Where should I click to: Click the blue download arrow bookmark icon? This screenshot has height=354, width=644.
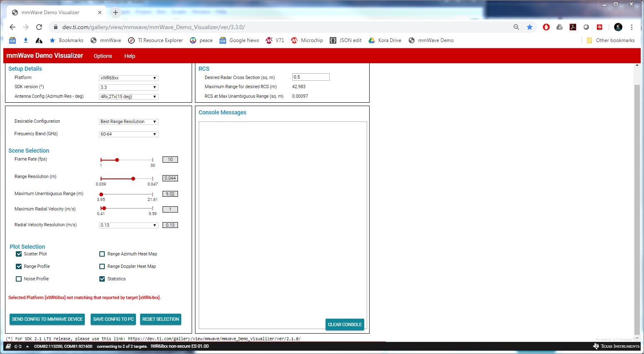point(26,40)
